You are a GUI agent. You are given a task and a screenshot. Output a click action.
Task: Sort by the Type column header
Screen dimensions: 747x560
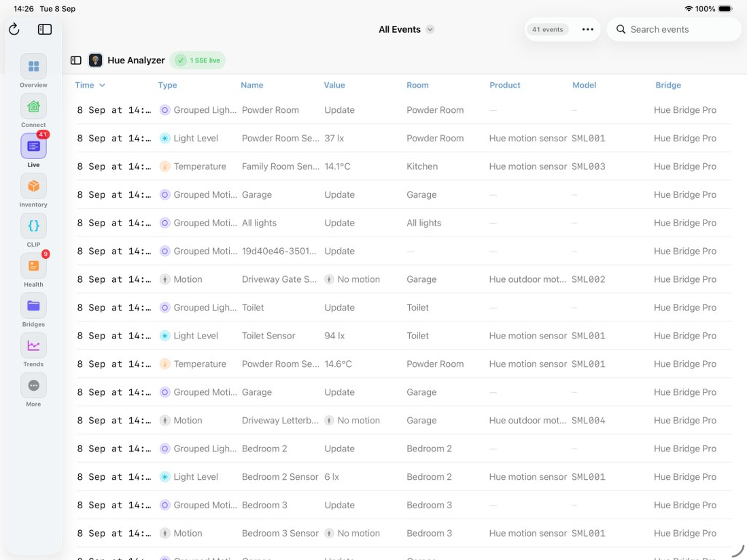click(x=167, y=85)
